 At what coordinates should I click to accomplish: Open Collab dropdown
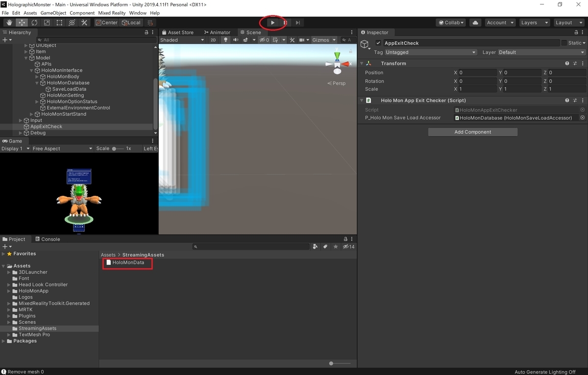(451, 23)
